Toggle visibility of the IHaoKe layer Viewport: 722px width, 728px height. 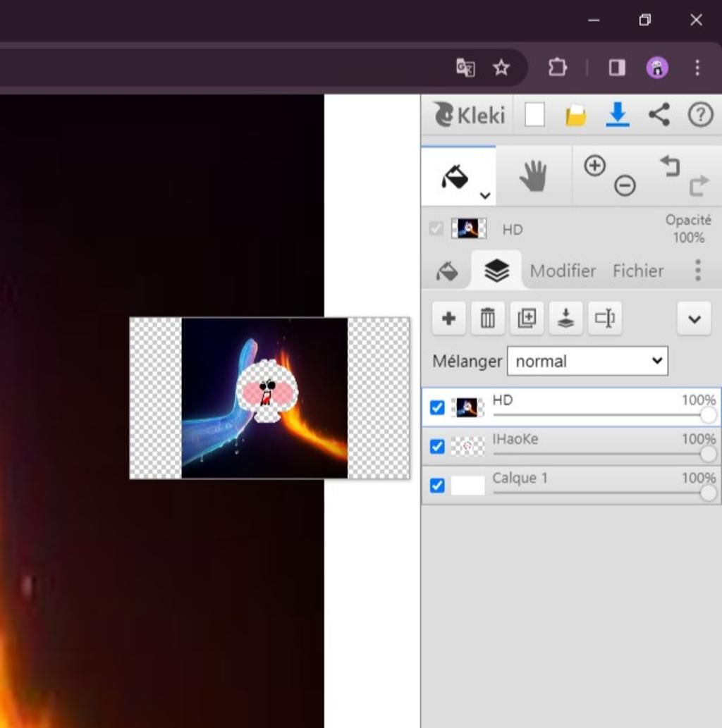click(x=436, y=447)
